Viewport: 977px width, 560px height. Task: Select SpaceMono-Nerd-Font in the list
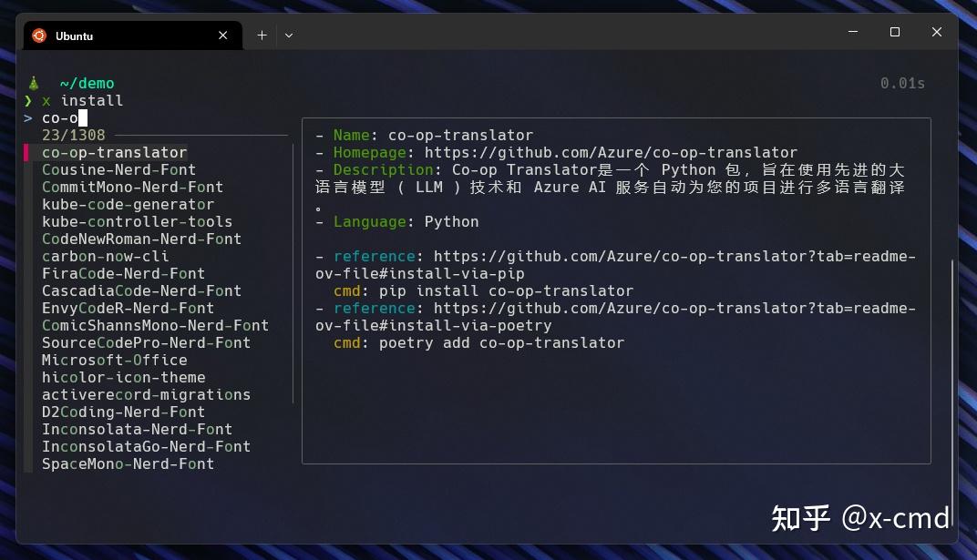pos(128,464)
